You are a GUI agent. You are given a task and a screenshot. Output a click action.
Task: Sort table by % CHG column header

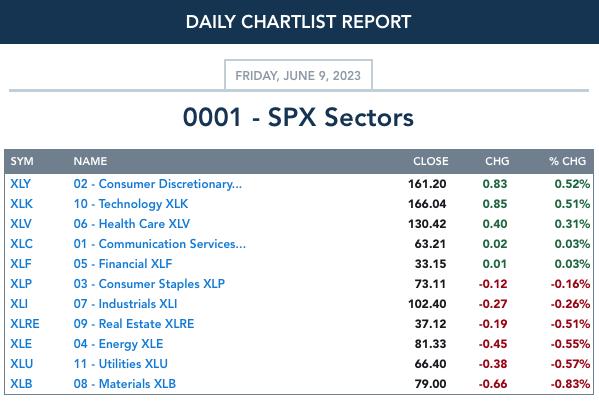pos(567,161)
